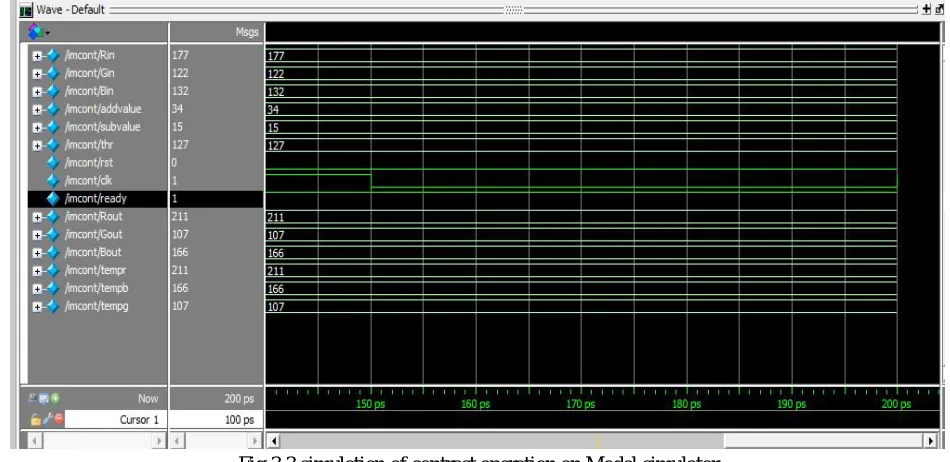Click the Gin signal diamond icon
Screen dimensions: 950x462
53,74
